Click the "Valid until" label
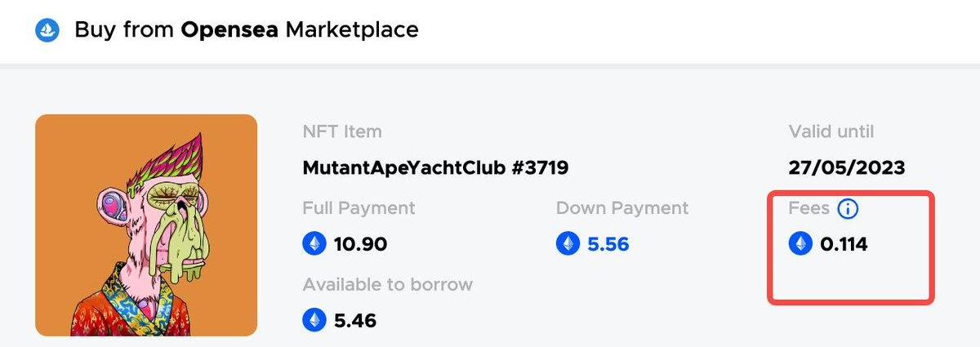The height and width of the screenshot is (347, 980). pyautogui.click(x=831, y=131)
